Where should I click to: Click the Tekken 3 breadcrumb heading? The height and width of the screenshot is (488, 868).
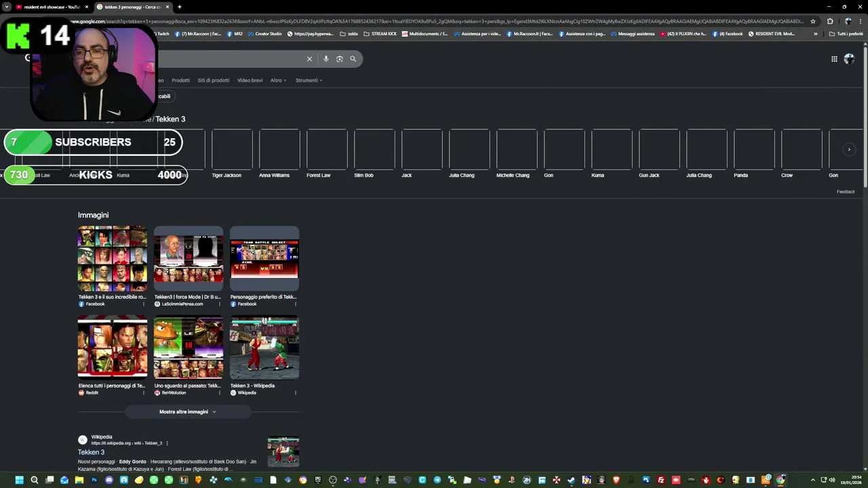(x=170, y=119)
